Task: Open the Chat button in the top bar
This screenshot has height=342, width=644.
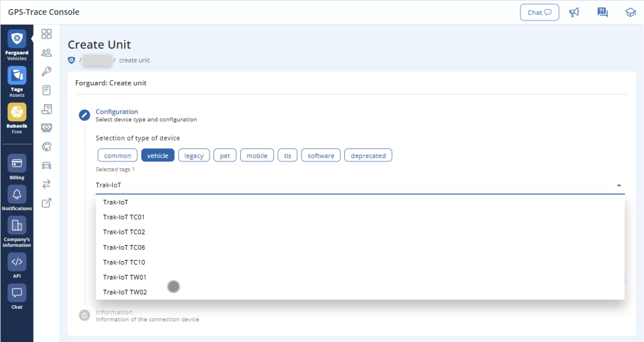Action: tap(540, 12)
